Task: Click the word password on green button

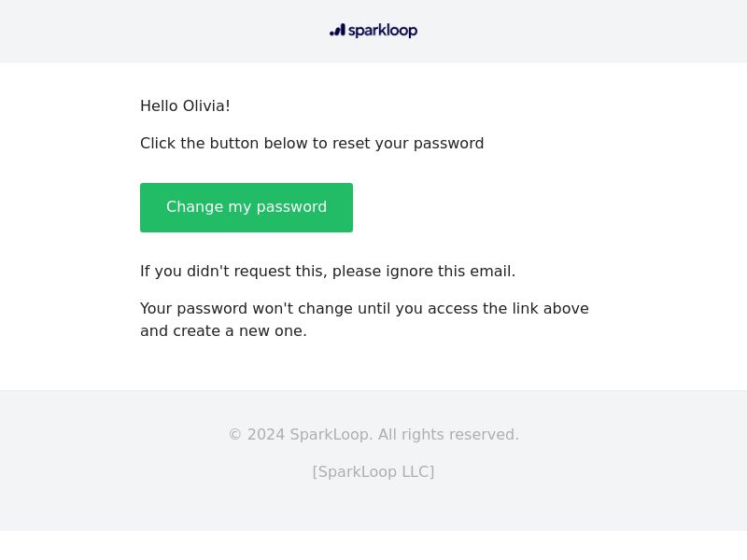Action: click(x=291, y=207)
